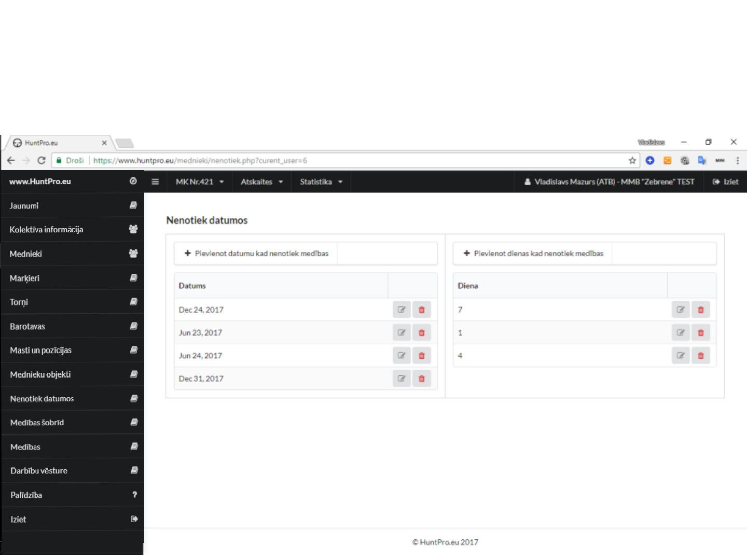747x560 pixels.
Task: Reload the page in the browser
Action: pyautogui.click(x=41, y=160)
